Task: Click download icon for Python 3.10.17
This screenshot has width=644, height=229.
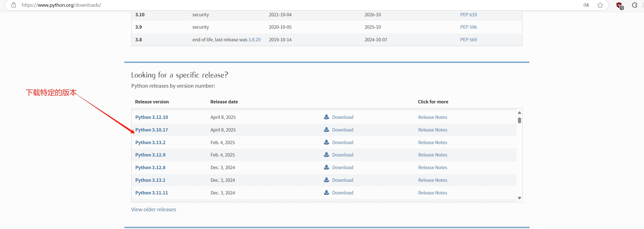Action: point(326,130)
